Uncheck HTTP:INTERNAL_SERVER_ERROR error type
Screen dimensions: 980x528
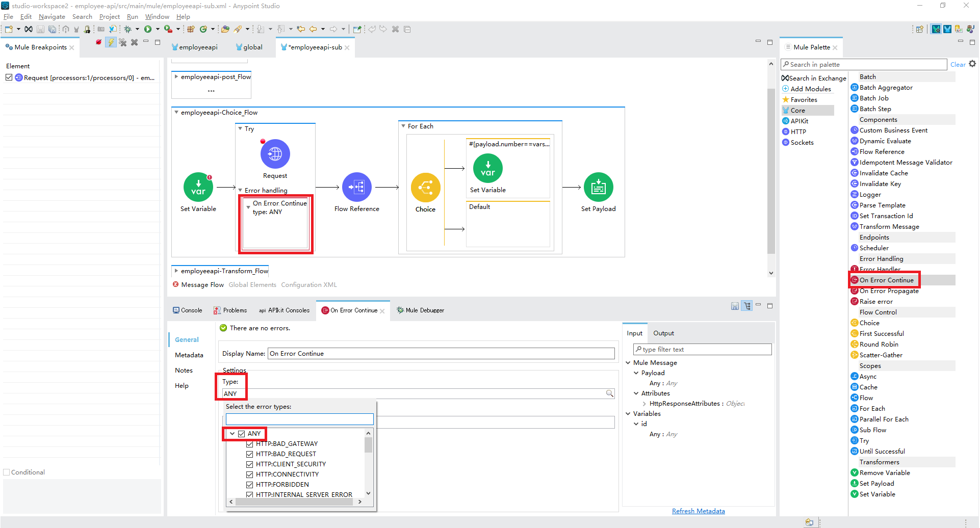coord(250,494)
